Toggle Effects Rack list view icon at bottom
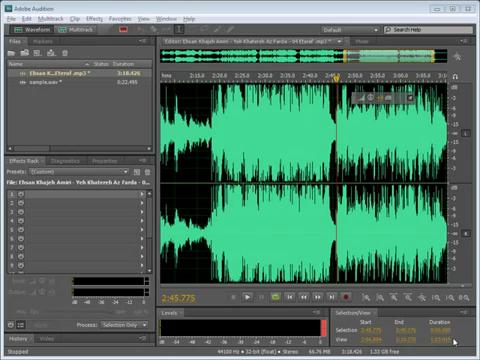 coord(21,325)
